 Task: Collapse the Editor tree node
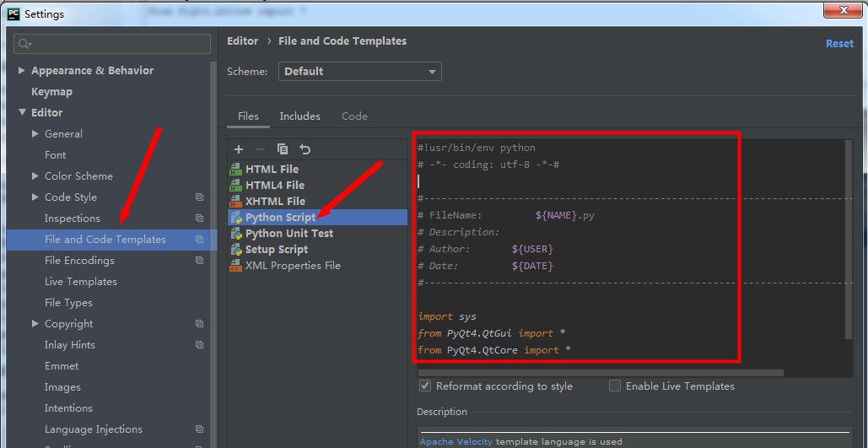[22, 113]
